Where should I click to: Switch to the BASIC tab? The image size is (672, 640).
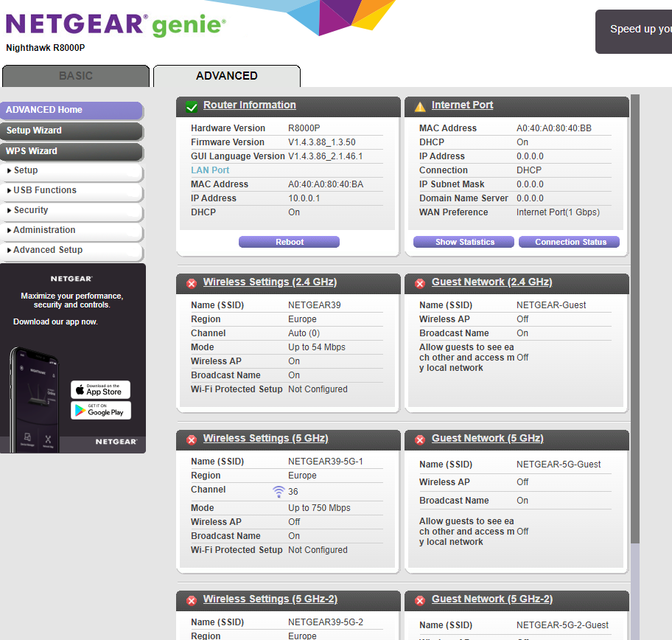point(76,76)
